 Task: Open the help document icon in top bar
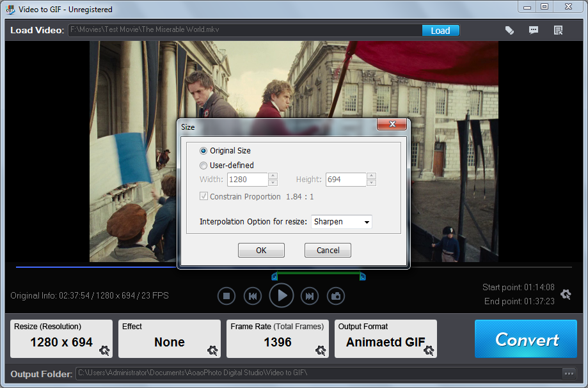coord(559,30)
